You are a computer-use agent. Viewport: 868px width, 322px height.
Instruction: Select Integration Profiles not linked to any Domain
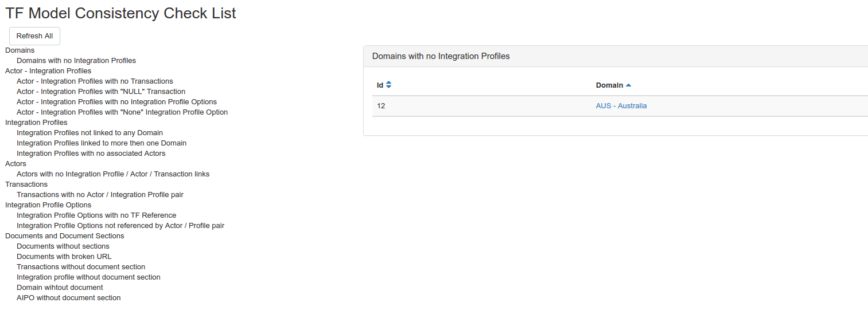coord(89,133)
